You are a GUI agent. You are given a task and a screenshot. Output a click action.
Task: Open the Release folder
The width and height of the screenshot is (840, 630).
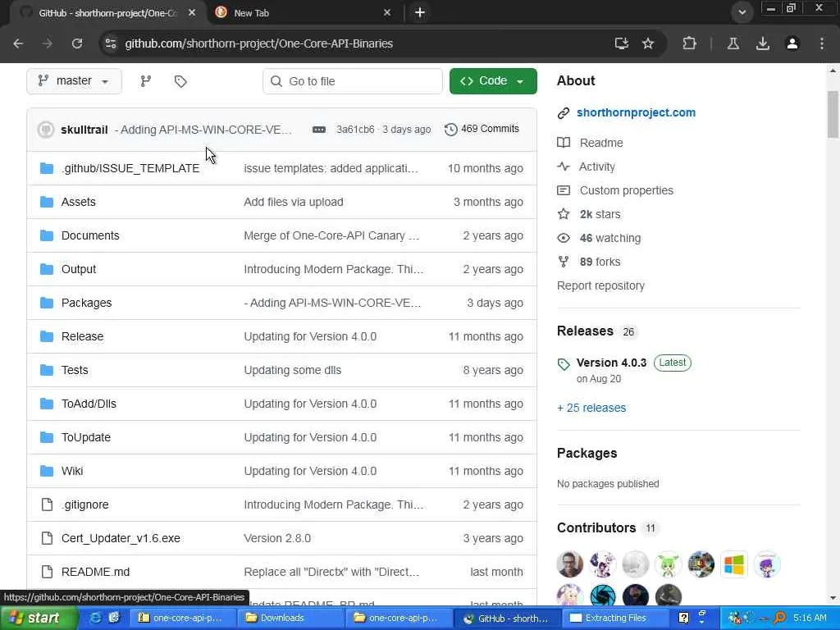(82, 336)
